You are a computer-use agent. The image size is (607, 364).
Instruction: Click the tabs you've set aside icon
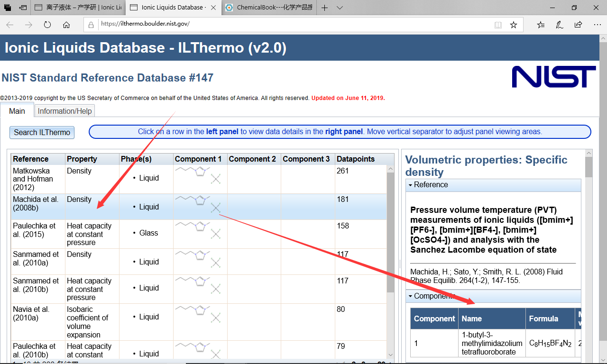coord(8,8)
